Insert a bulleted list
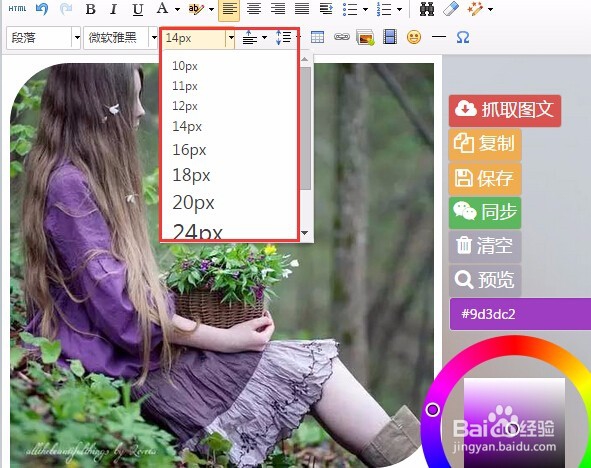 click(350, 9)
